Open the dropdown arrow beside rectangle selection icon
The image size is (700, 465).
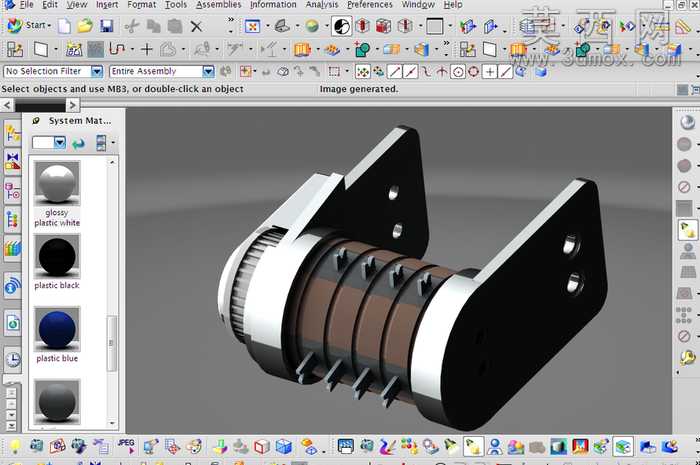[x=347, y=71]
